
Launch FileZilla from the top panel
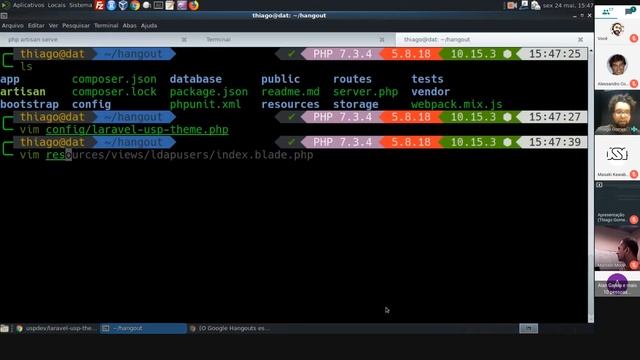click(x=100, y=5)
